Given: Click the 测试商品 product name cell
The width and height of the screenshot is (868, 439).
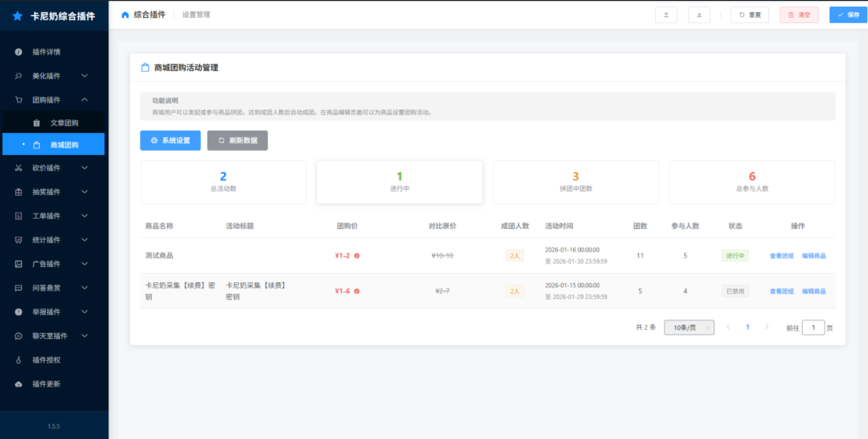Looking at the screenshot, I should [x=159, y=256].
